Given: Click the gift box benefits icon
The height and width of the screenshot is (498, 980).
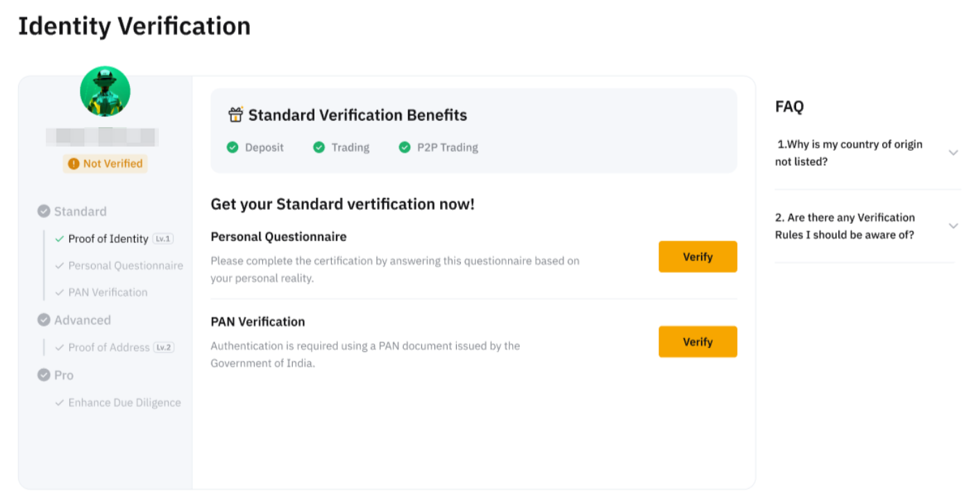Looking at the screenshot, I should click(236, 115).
